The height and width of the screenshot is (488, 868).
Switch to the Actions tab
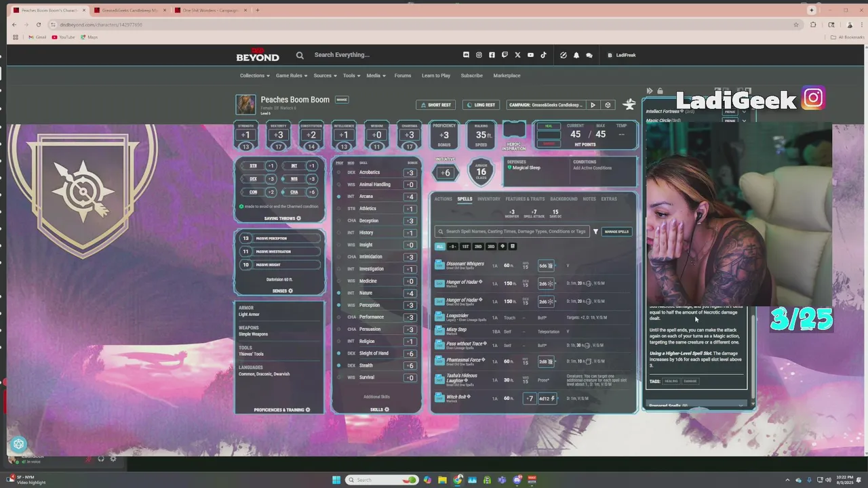coord(443,199)
